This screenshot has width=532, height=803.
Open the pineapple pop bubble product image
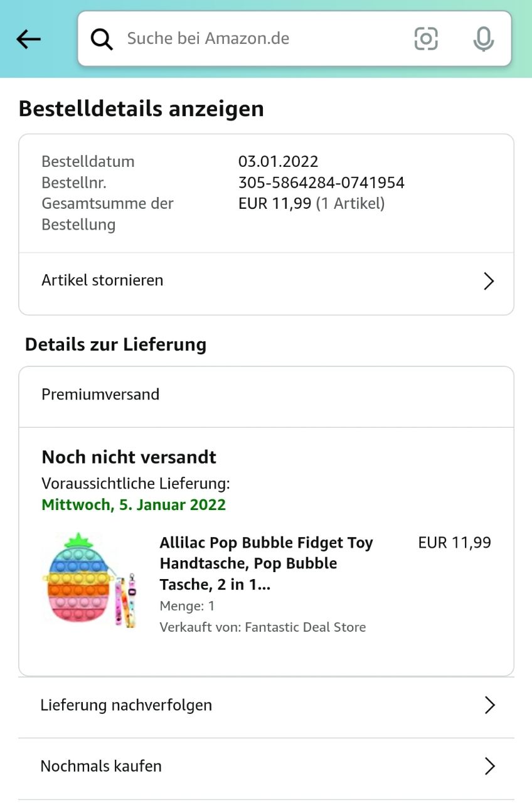[x=89, y=579]
